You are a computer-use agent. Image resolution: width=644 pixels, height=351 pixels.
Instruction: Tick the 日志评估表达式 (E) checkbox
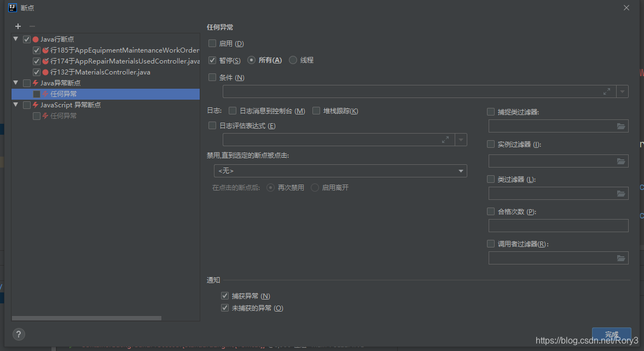pos(212,125)
